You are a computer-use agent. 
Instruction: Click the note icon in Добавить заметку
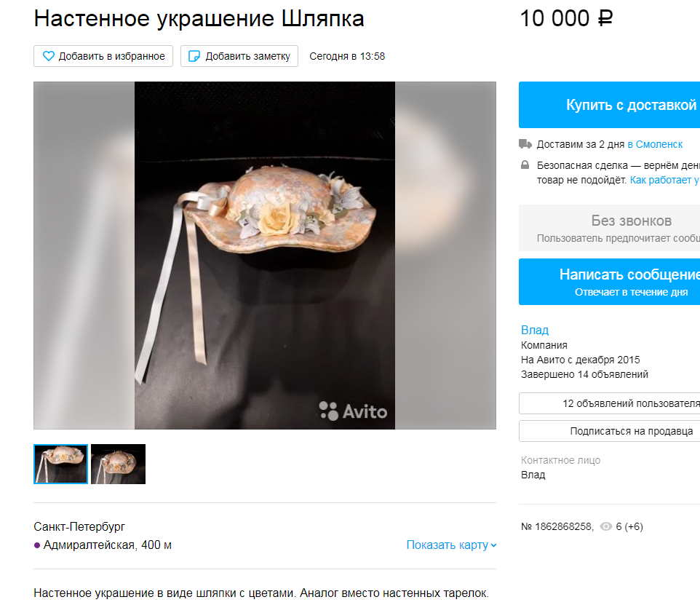(194, 56)
